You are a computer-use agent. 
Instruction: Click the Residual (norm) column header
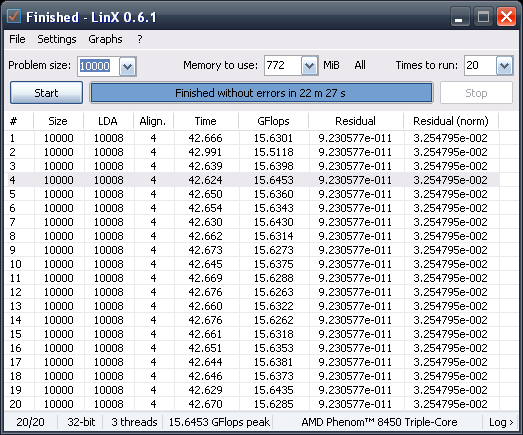451,121
